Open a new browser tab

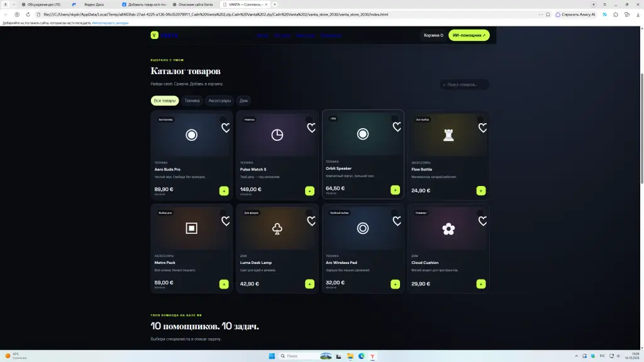(275, 4)
